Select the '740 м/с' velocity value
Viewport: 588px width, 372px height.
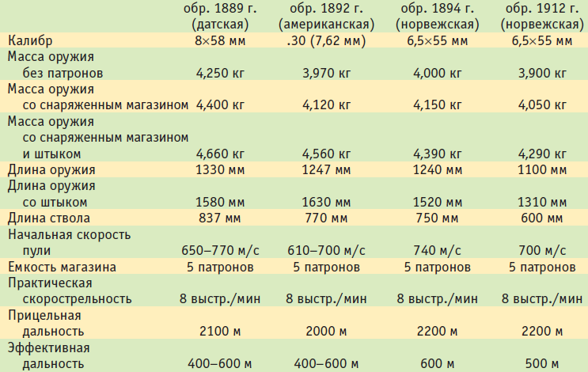click(438, 250)
